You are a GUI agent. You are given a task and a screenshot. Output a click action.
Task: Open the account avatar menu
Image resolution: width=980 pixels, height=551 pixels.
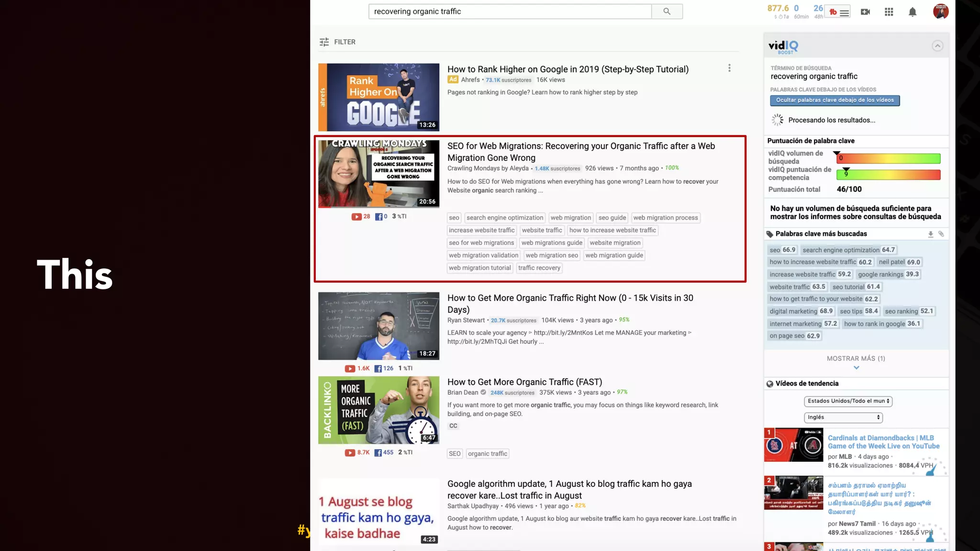coord(941,11)
